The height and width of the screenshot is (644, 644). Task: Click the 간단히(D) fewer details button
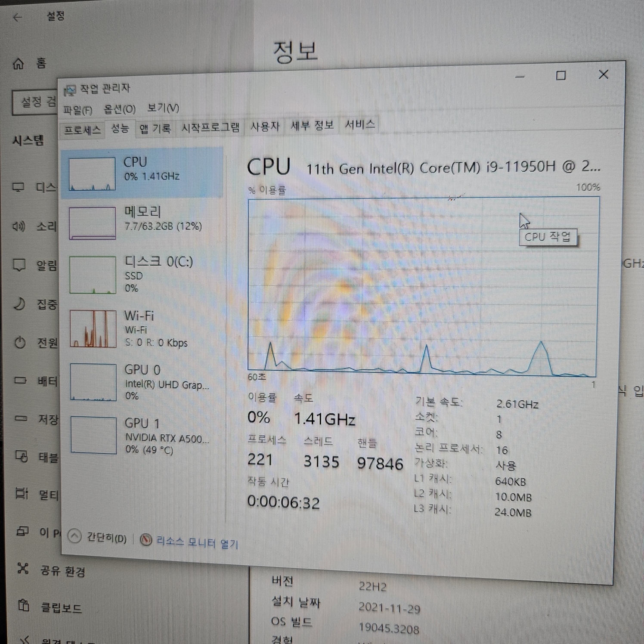[98, 537]
